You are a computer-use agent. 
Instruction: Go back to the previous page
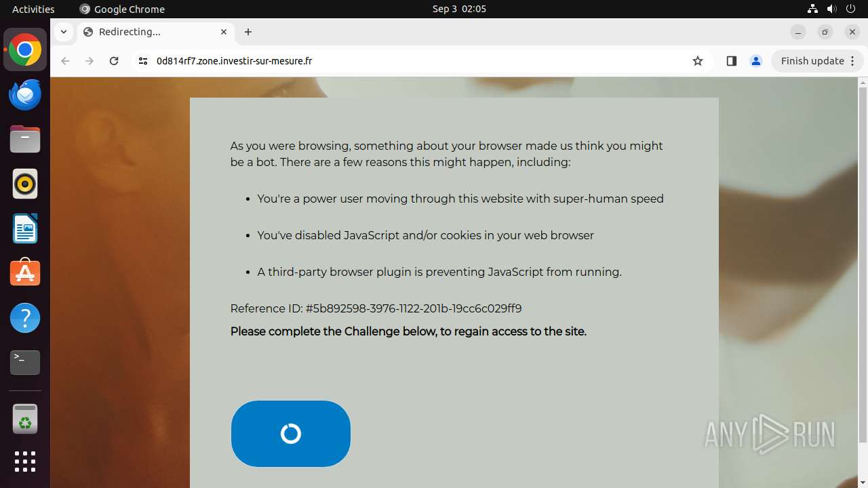65,61
